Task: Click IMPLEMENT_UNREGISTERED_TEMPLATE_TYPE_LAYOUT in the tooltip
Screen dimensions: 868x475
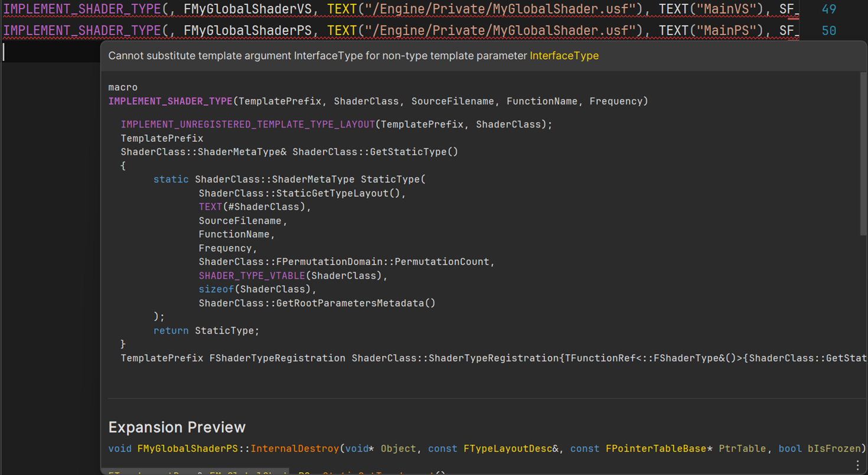Action: tap(248, 124)
